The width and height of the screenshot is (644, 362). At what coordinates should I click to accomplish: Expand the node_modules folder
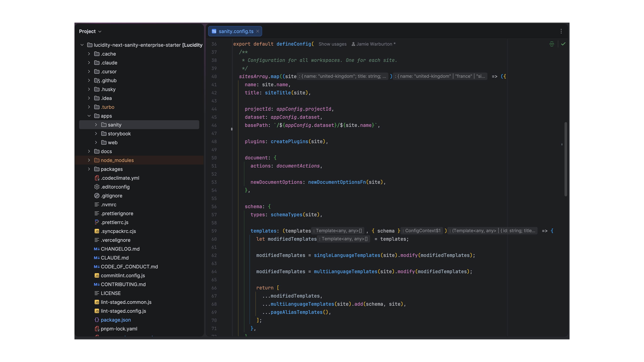click(89, 160)
